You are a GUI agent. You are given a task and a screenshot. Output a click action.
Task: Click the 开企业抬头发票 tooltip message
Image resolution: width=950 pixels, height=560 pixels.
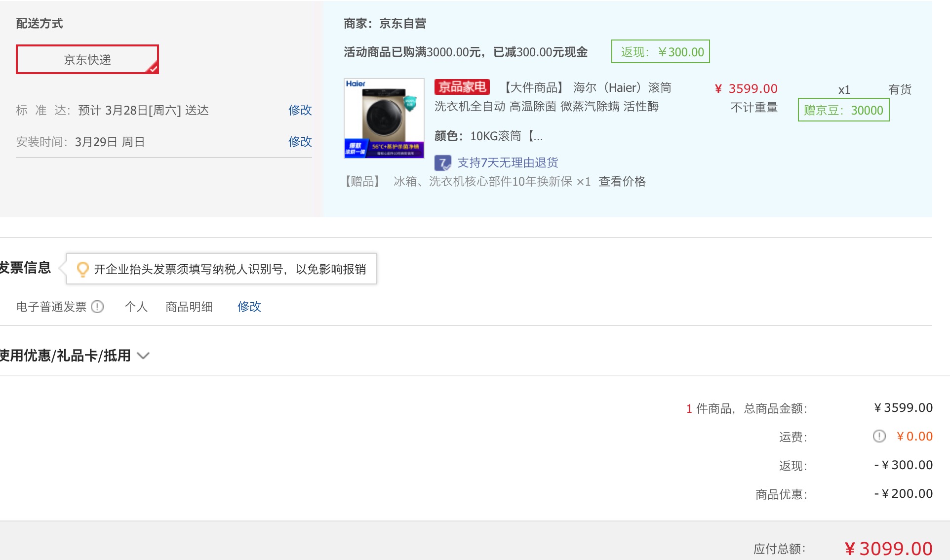click(230, 269)
